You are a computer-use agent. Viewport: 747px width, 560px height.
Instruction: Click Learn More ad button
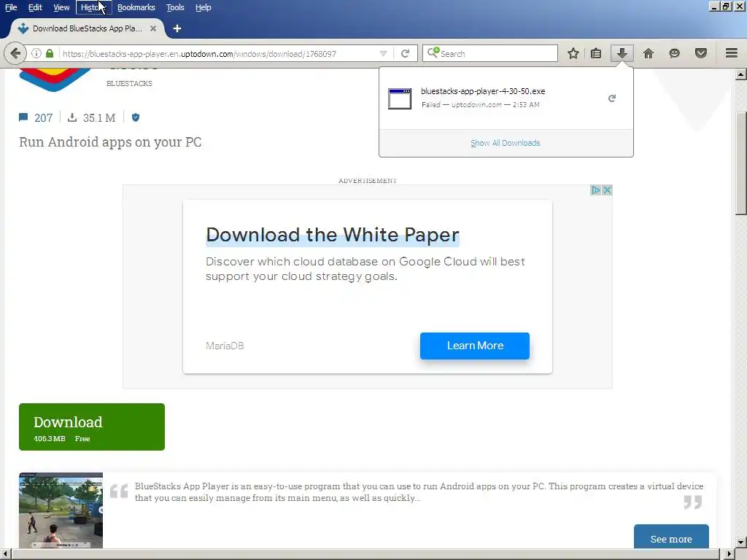pos(474,346)
